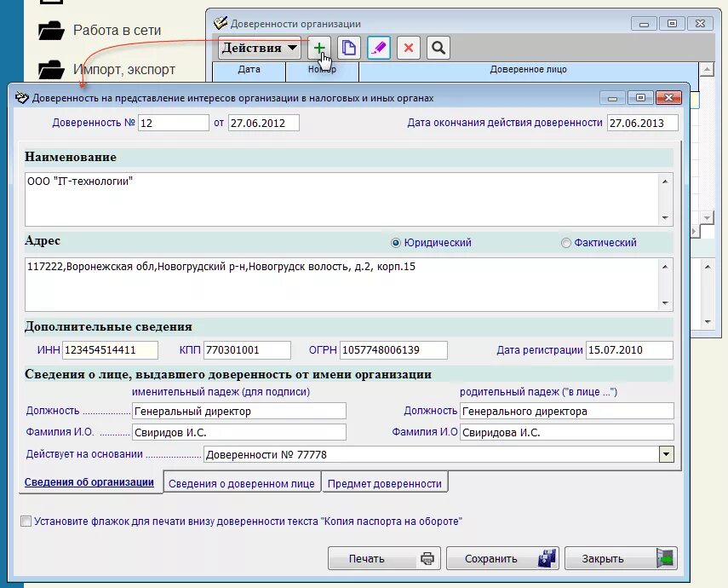Switch to Сведения о доверенном лице tab
The width and height of the screenshot is (728, 588).
(242, 483)
